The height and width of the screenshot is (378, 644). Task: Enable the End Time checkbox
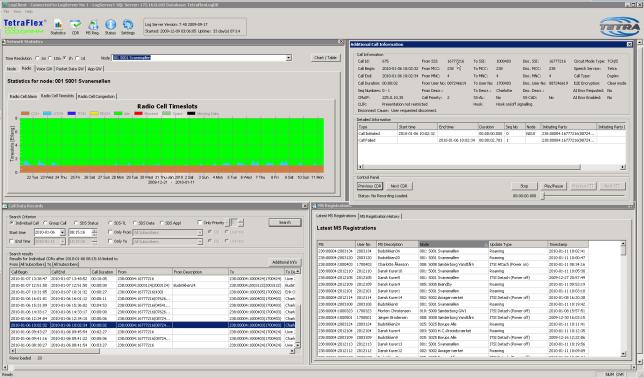click(12, 242)
